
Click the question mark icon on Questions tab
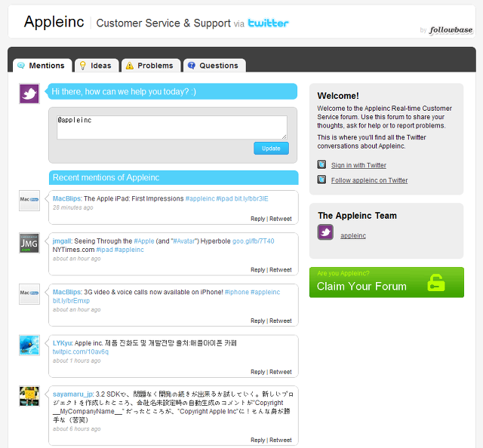(192, 66)
